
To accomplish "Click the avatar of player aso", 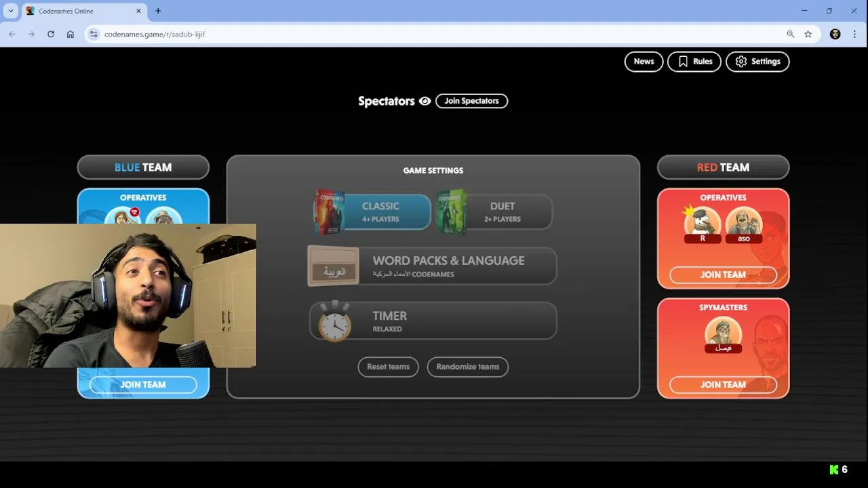I will [x=744, y=222].
